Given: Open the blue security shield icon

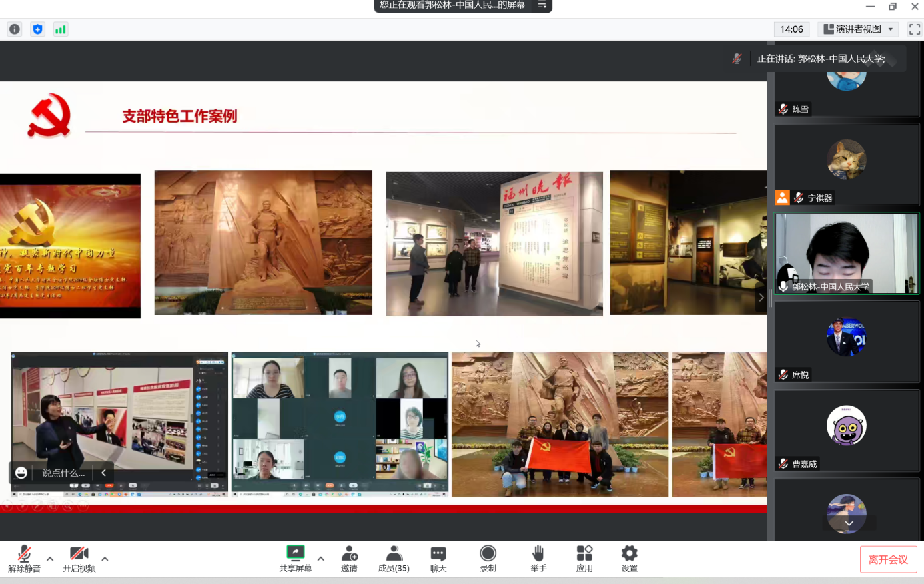Looking at the screenshot, I should coord(38,29).
